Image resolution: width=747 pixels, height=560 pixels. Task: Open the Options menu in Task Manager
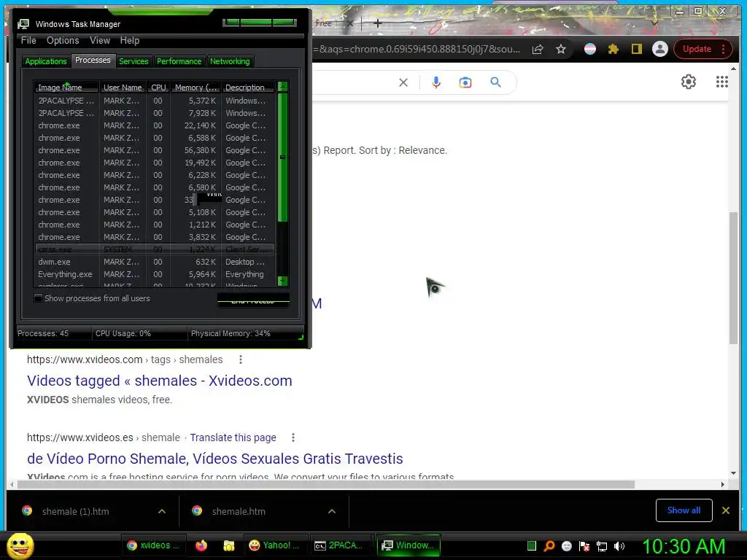click(63, 41)
